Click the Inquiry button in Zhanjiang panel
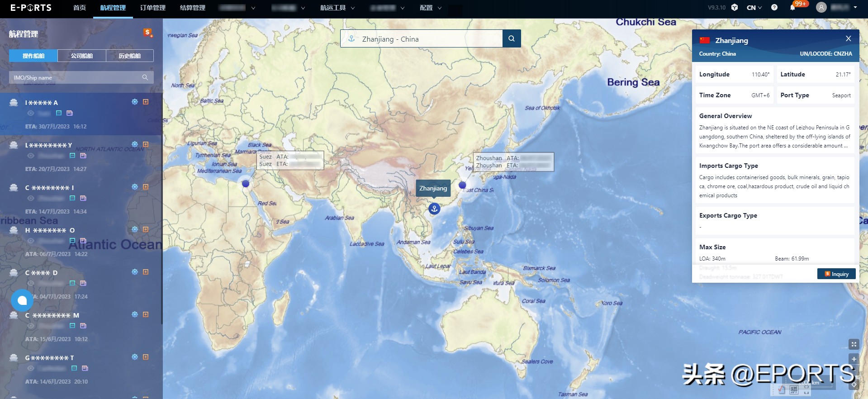The width and height of the screenshot is (868, 399). coord(837,274)
